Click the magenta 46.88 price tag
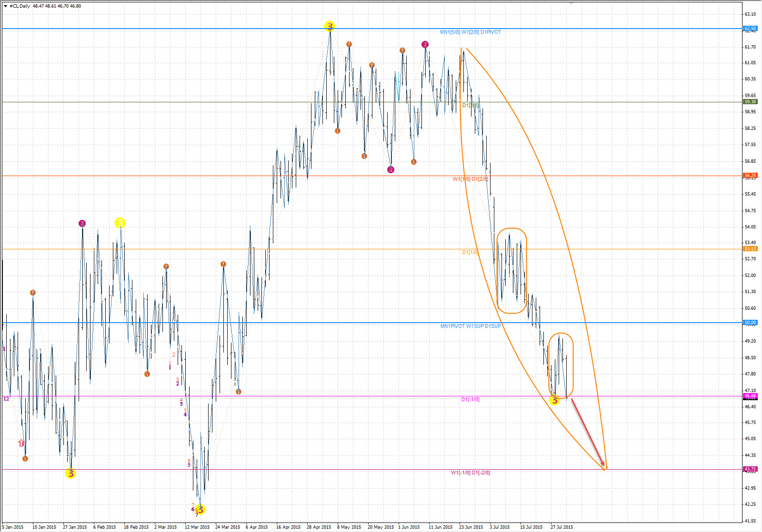The height and width of the screenshot is (532, 762). [750, 396]
